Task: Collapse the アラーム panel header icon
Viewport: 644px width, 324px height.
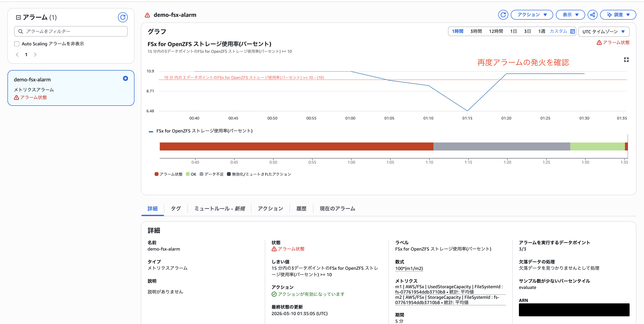Action: coord(18,17)
